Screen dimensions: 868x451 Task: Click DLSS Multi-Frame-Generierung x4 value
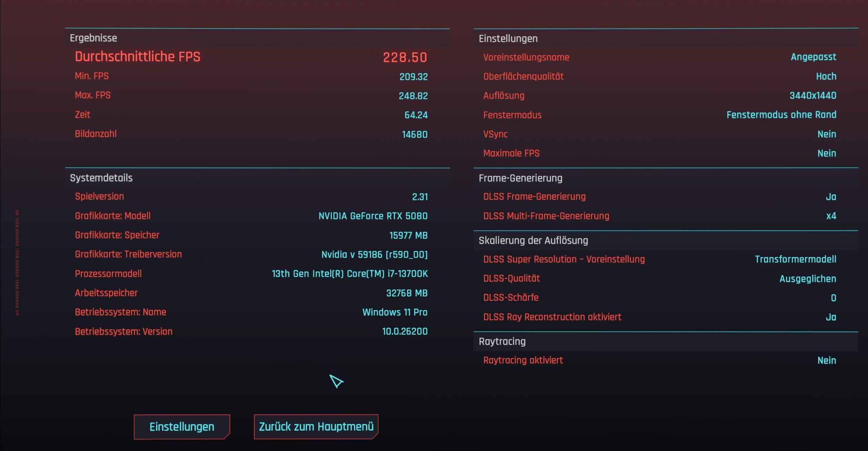pos(831,216)
